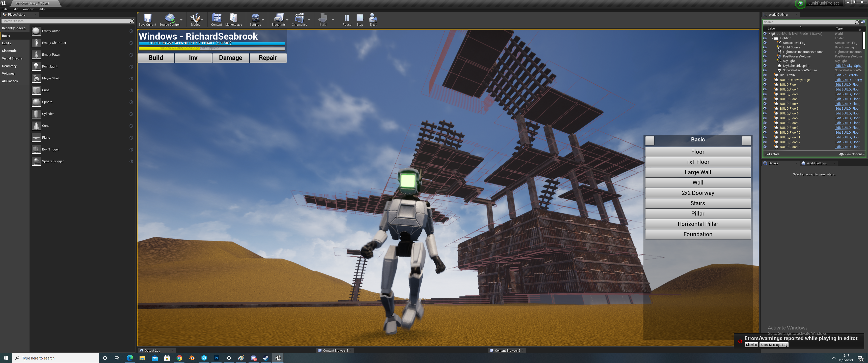Open the Source Control dropdown arrow

click(182, 19)
